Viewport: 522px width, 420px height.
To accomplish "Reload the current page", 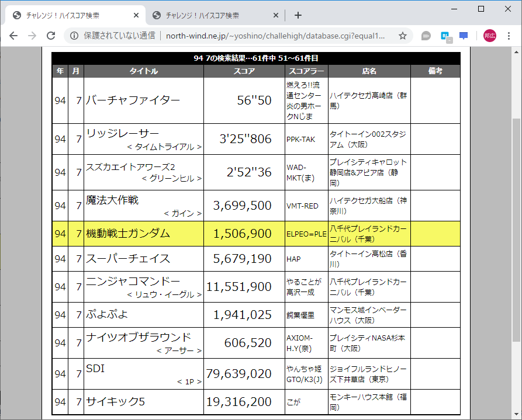I will coord(51,36).
